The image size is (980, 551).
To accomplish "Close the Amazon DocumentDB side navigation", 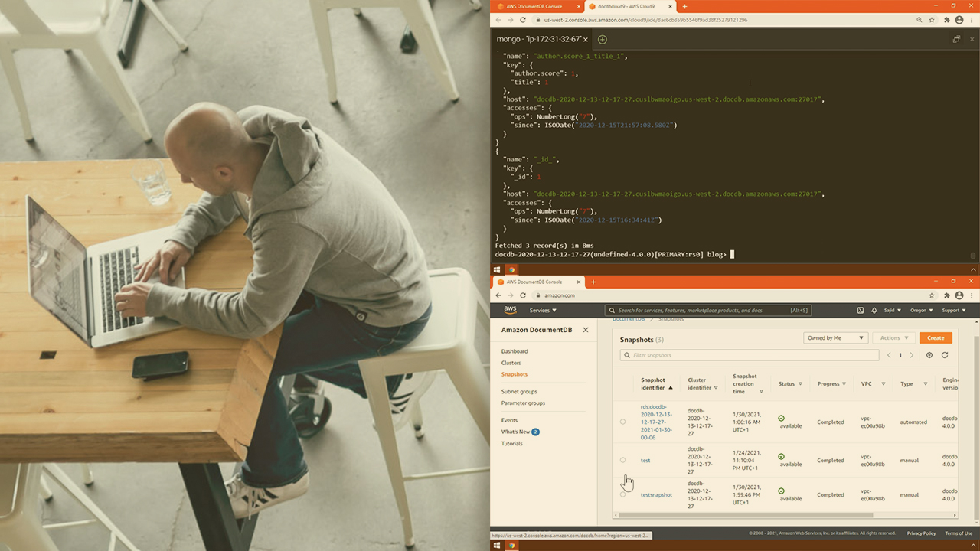I will [x=586, y=330].
